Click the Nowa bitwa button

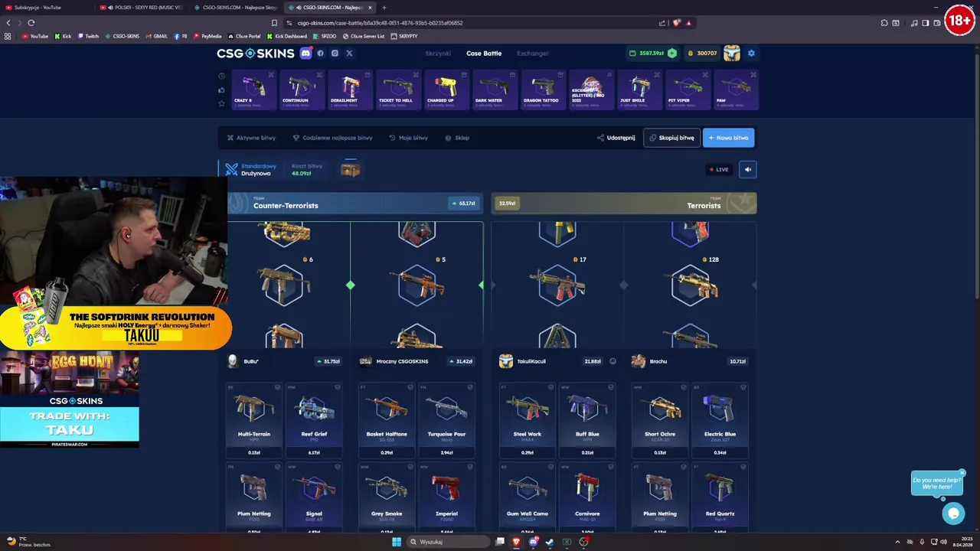pos(728,138)
